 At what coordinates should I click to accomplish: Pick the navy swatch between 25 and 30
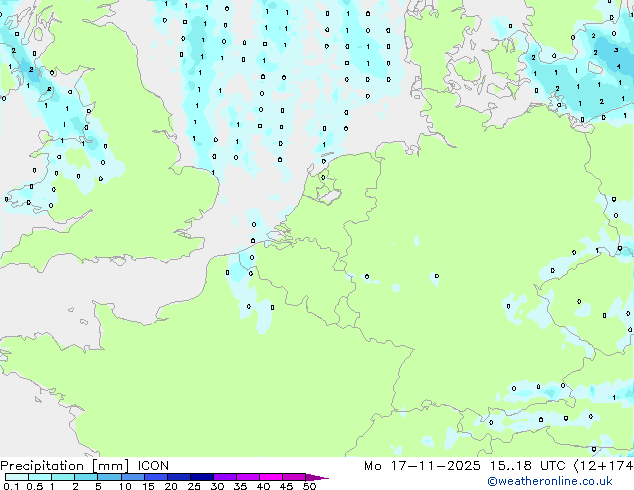tap(201, 477)
